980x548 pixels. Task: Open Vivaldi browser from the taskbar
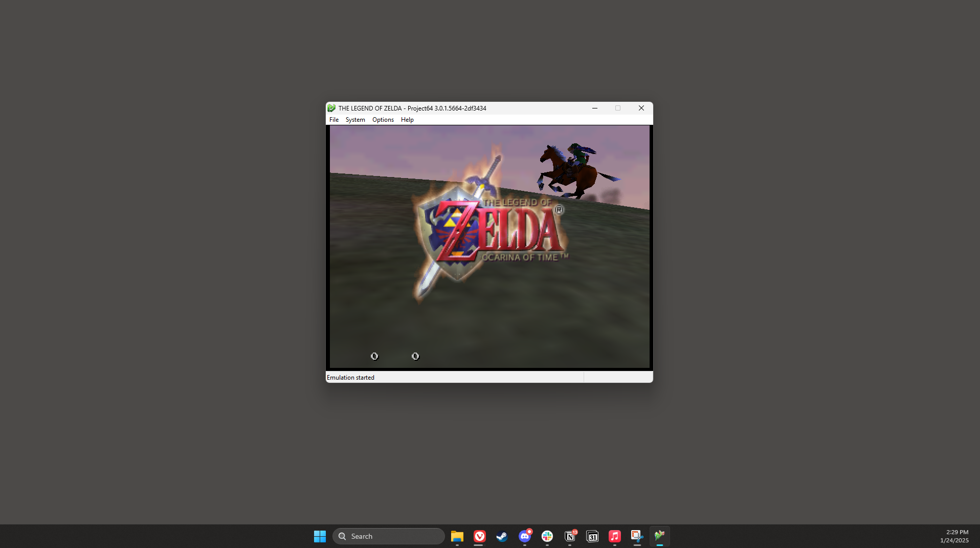(x=480, y=536)
